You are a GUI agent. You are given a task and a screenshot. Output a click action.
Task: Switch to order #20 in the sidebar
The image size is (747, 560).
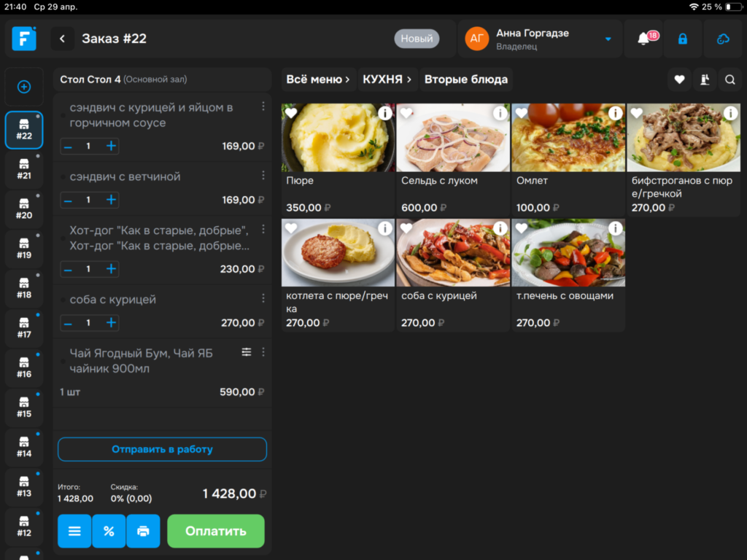click(x=24, y=209)
